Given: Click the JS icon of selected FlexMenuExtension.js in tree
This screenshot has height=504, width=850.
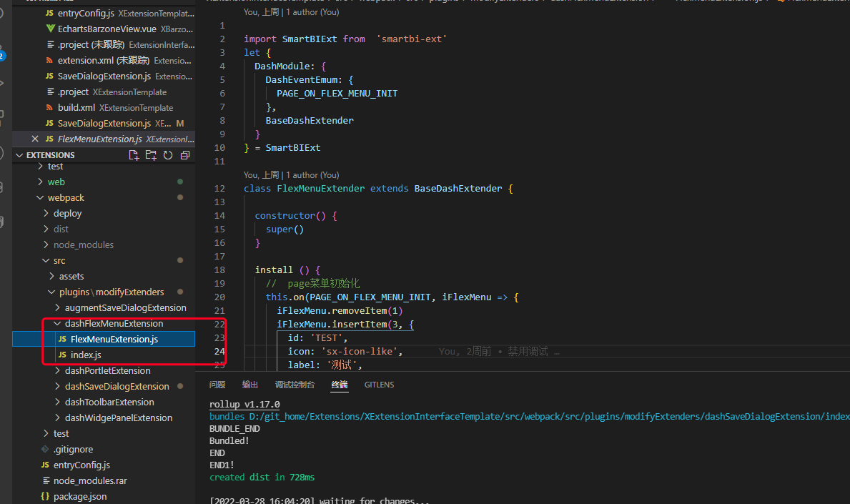Looking at the screenshot, I should coord(62,339).
